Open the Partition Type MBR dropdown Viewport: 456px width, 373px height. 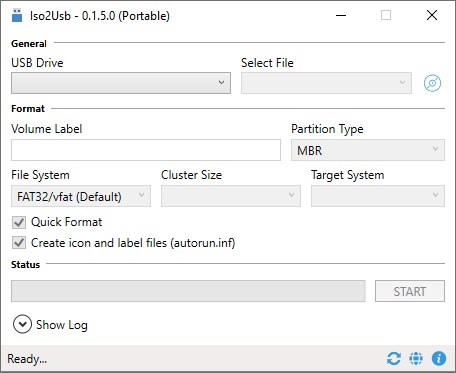pos(368,150)
